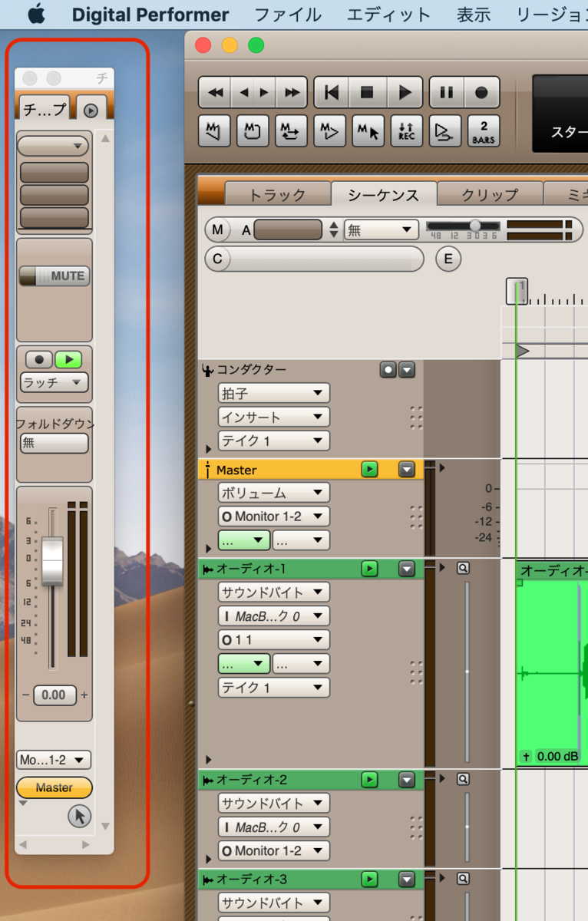Select the シーケンス tab

point(384,195)
